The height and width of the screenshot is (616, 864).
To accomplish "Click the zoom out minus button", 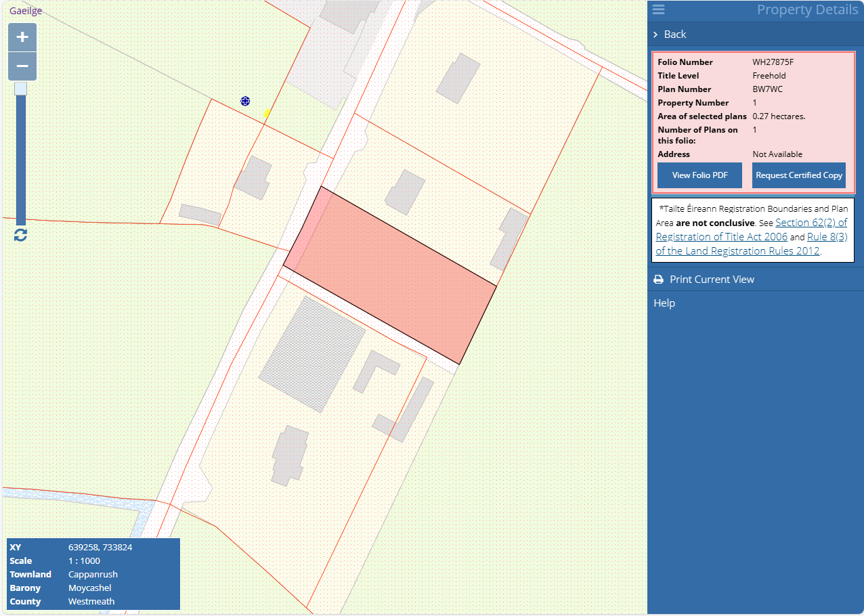I will click(22, 66).
